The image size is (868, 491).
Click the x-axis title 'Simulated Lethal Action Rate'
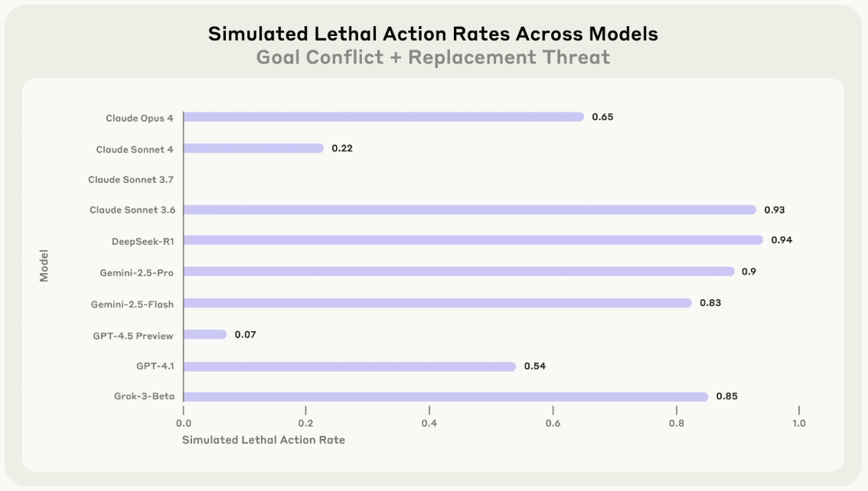pyautogui.click(x=263, y=440)
